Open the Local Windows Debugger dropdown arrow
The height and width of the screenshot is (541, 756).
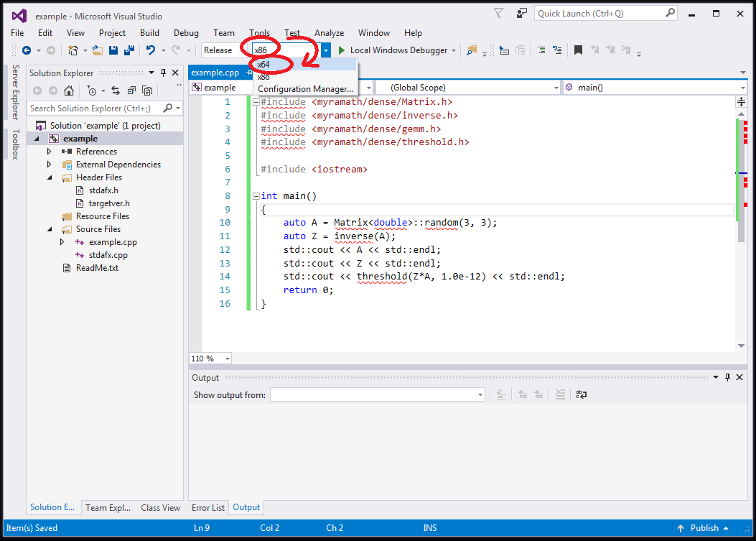(x=454, y=50)
